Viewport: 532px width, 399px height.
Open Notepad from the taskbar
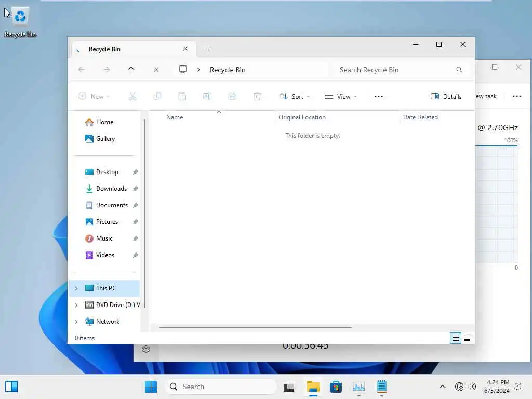[x=382, y=387]
